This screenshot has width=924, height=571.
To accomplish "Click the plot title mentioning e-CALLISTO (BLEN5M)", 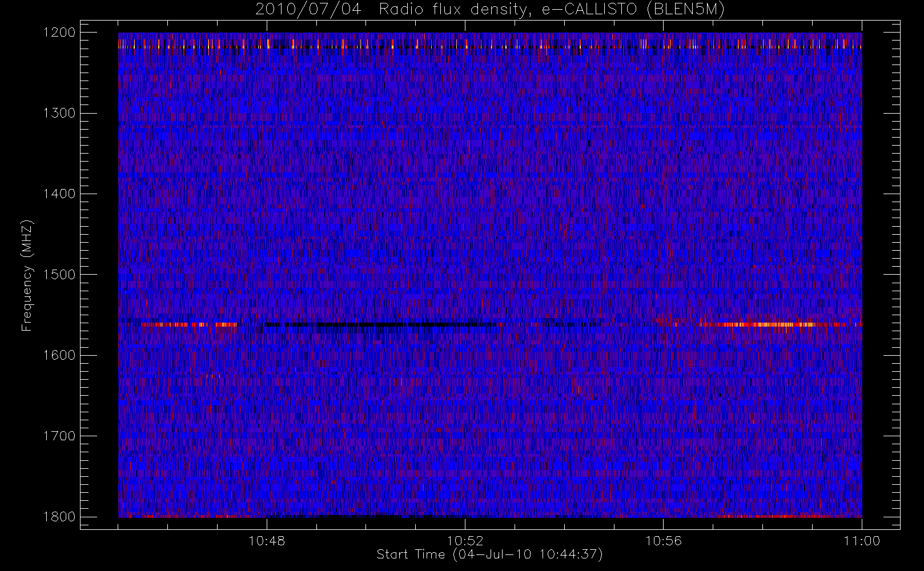I will 490,10.
